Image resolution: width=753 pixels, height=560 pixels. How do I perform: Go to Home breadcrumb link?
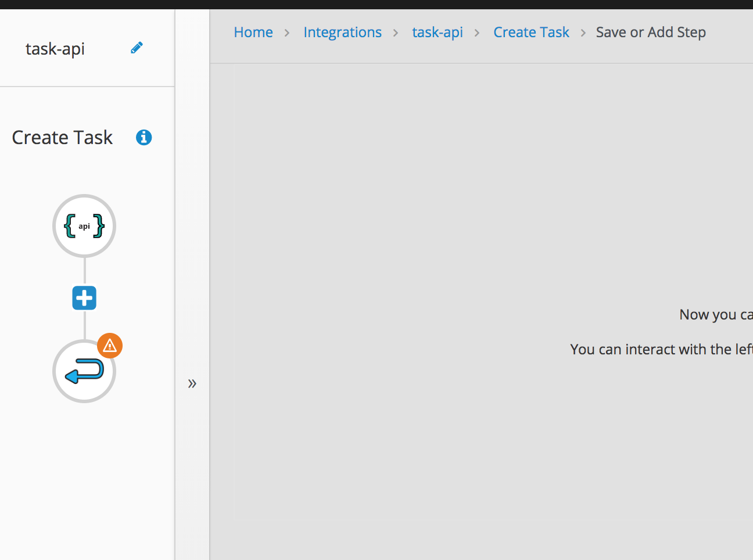click(253, 32)
